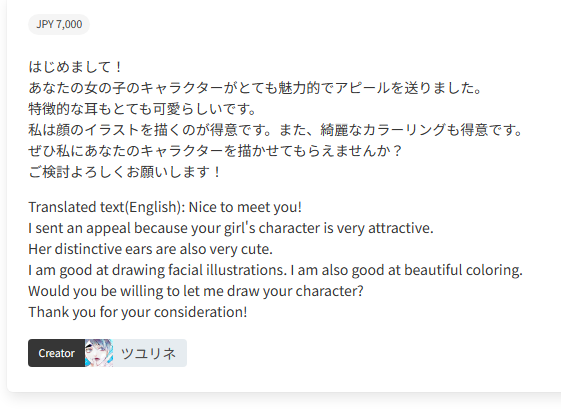Click the creator avatar thumbnail

point(99,353)
